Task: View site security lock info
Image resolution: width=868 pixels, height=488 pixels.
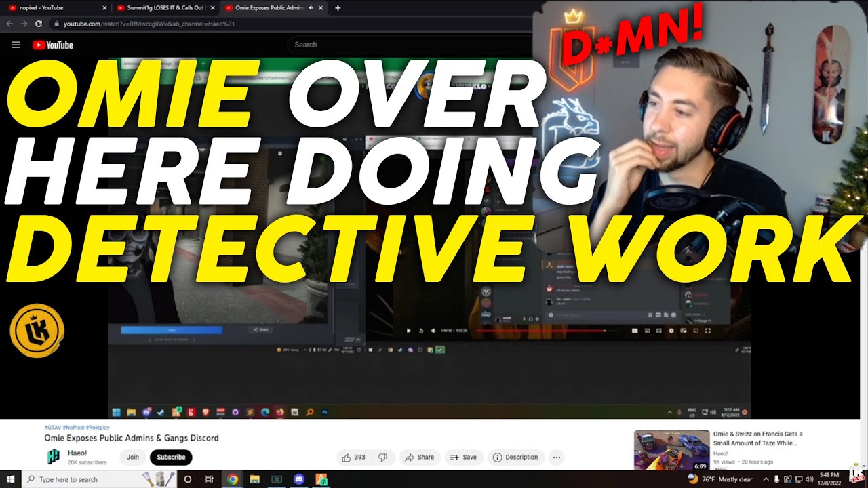Action: pos(56,24)
